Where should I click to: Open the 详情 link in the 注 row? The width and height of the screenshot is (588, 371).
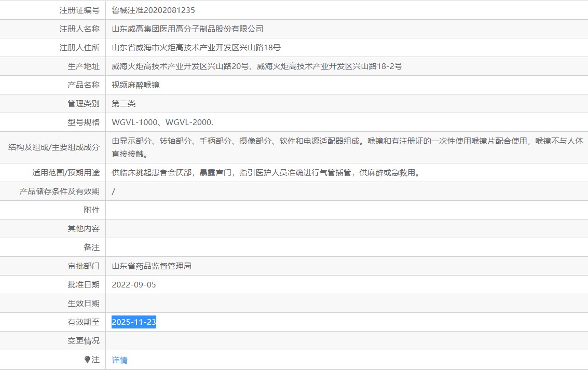(x=120, y=360)
